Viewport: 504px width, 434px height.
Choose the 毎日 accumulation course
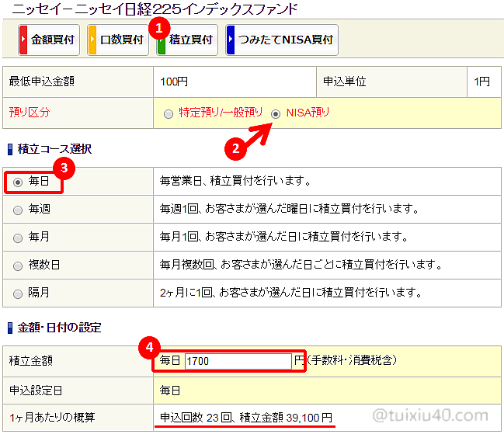pos(18,182)
